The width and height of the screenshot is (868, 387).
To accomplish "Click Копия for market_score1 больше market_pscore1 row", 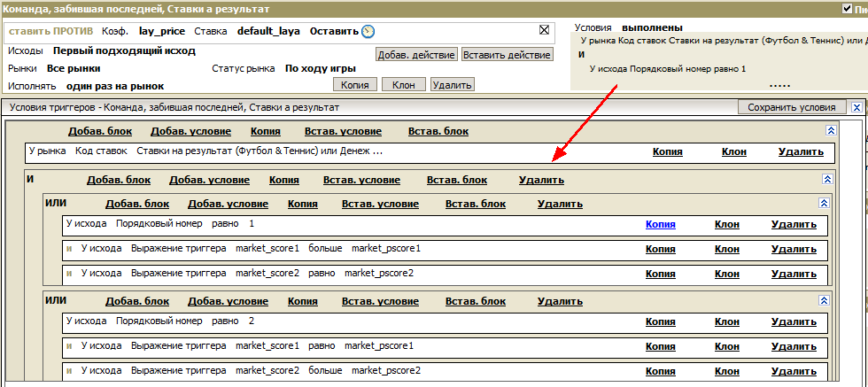I will tap(661, 249).
